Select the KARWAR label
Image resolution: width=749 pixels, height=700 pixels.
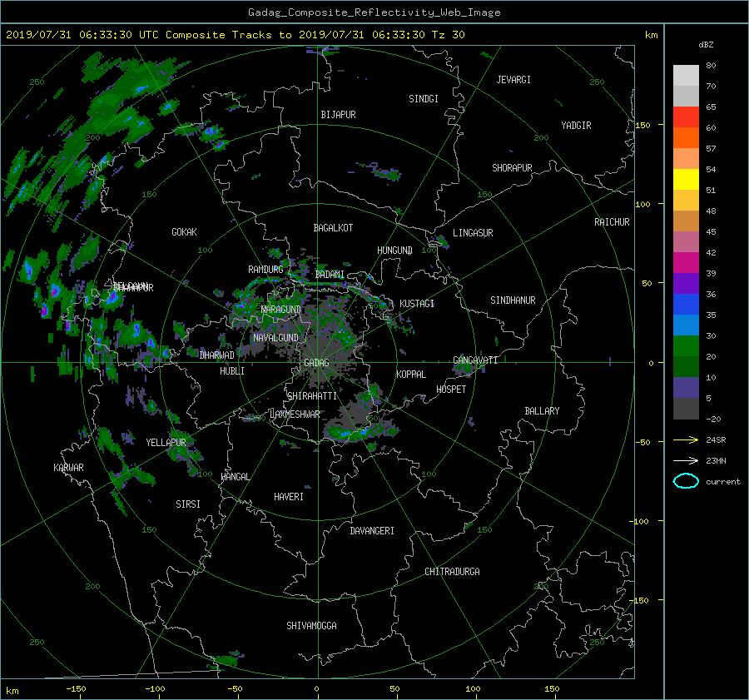[68, 468]
